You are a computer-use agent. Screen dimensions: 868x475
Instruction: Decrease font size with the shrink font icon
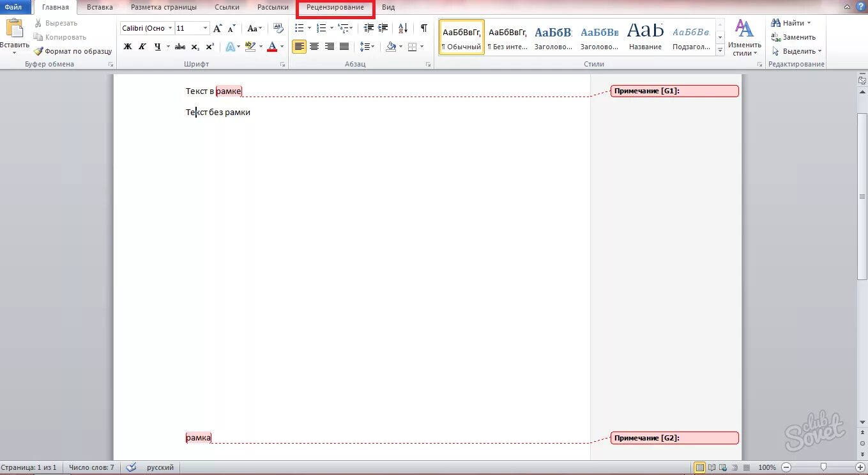[x=232, y=28]
